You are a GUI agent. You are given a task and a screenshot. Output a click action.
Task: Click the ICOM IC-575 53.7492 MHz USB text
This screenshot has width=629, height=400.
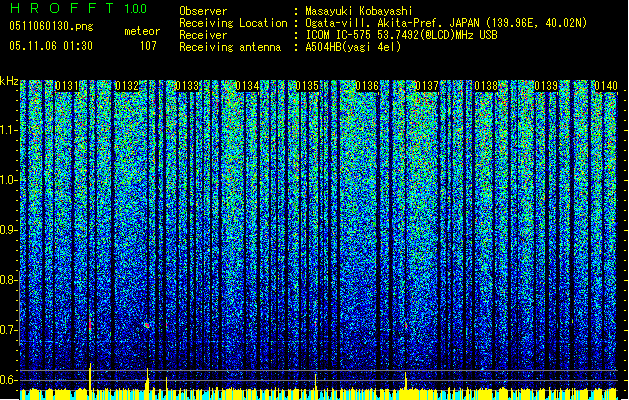(x=402, y=35)
